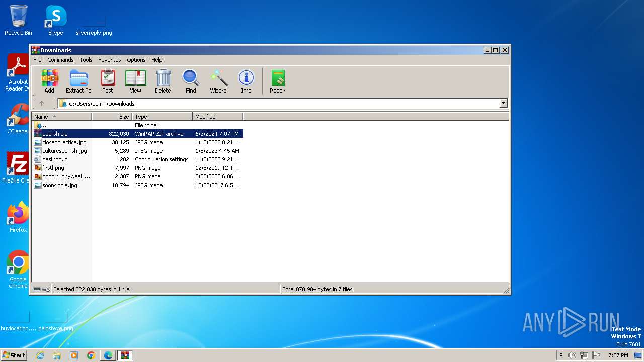644x362 pixels.
Task: Click WinRAR taskbar button
Action: coord(125,355)
